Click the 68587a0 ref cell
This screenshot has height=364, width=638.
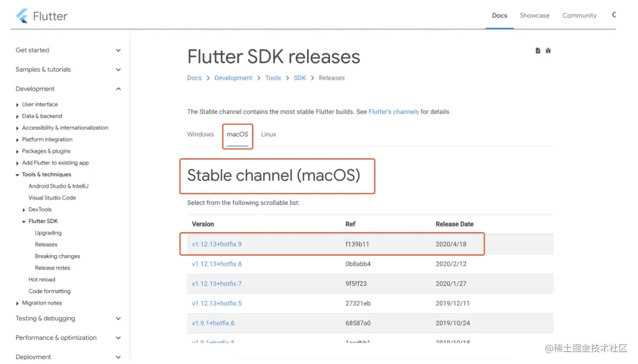click(x=358, y=323)
